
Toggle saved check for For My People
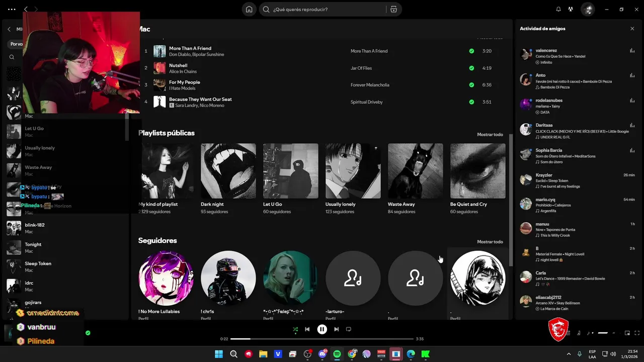(x=471, y=85)
